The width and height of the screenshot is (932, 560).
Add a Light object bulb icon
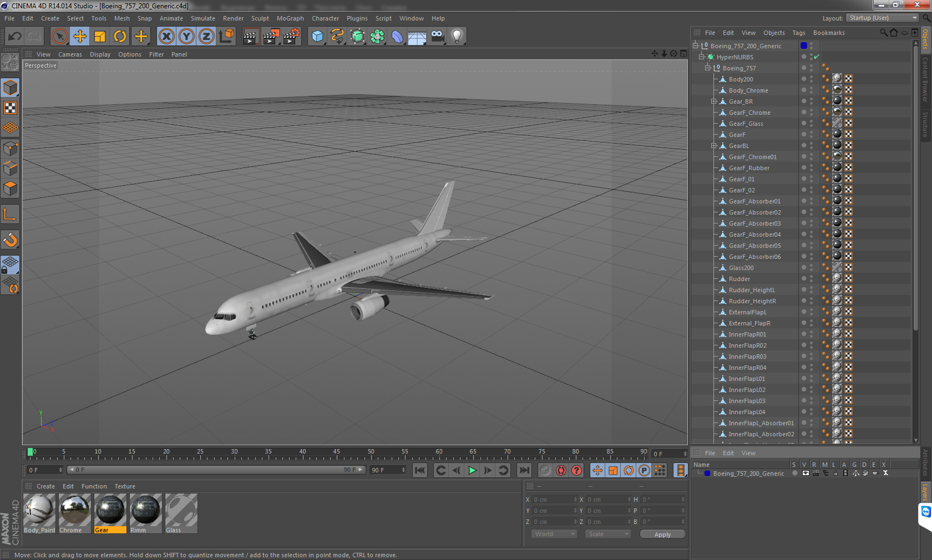[x=457, y=37]
